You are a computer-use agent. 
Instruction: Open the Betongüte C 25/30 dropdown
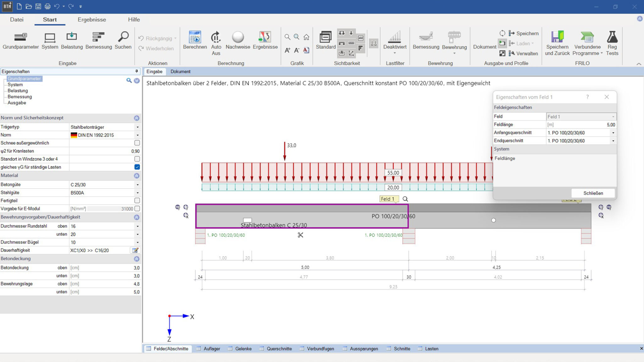(137, 185)
